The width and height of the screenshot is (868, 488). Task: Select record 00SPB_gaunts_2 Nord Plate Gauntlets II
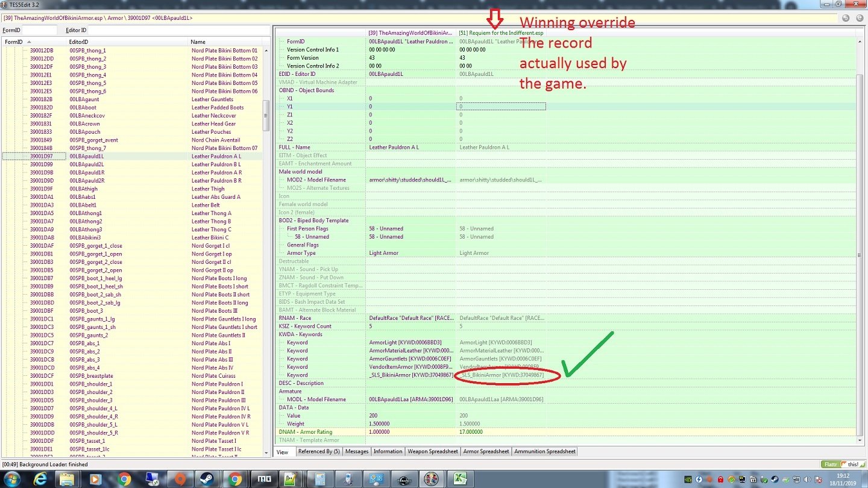pos(131,335)
